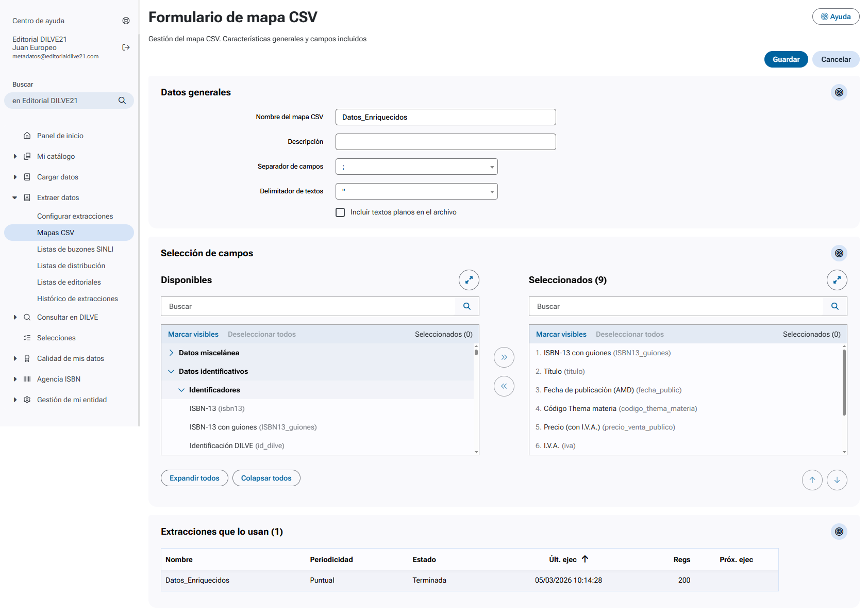Add fields with the double right arrow
Image resolution: width=868 pixels, height=611 pixels.
pos(504,357)
